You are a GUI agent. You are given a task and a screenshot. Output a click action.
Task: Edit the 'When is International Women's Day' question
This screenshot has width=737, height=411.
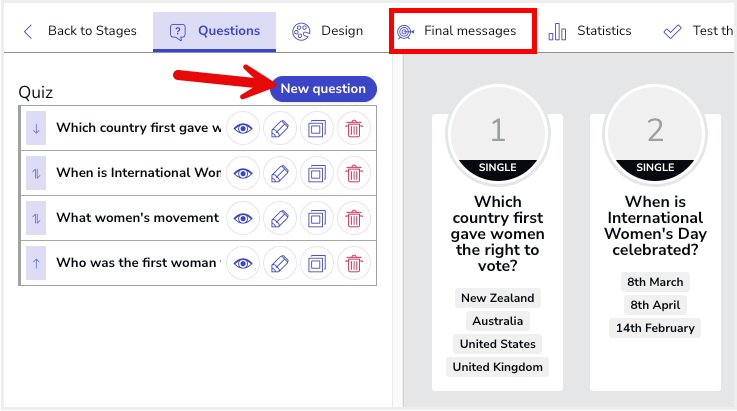[280, 173]
